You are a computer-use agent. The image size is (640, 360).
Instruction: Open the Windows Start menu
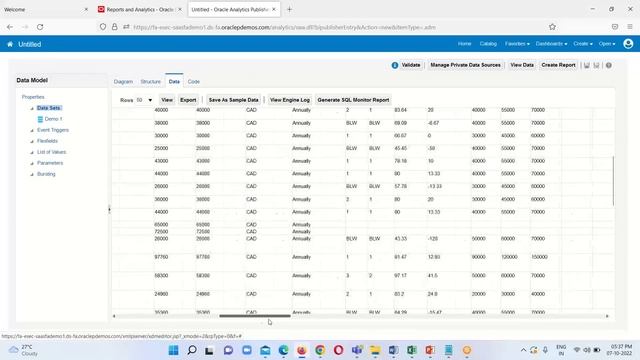(173, 350)
